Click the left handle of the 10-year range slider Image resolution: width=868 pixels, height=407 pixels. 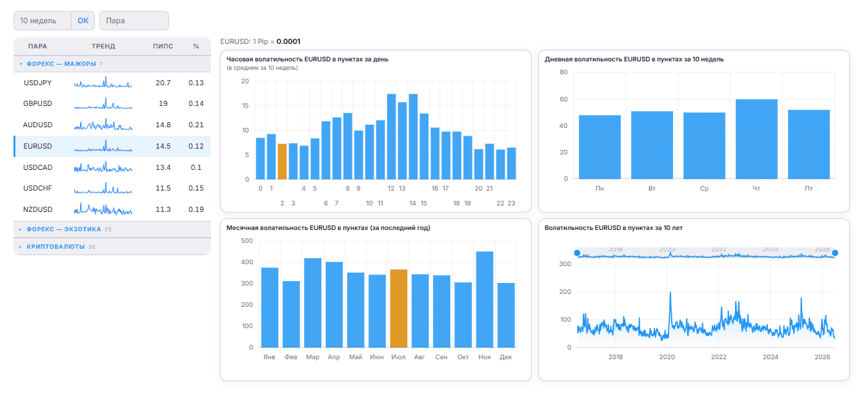(x=577, y=253)
